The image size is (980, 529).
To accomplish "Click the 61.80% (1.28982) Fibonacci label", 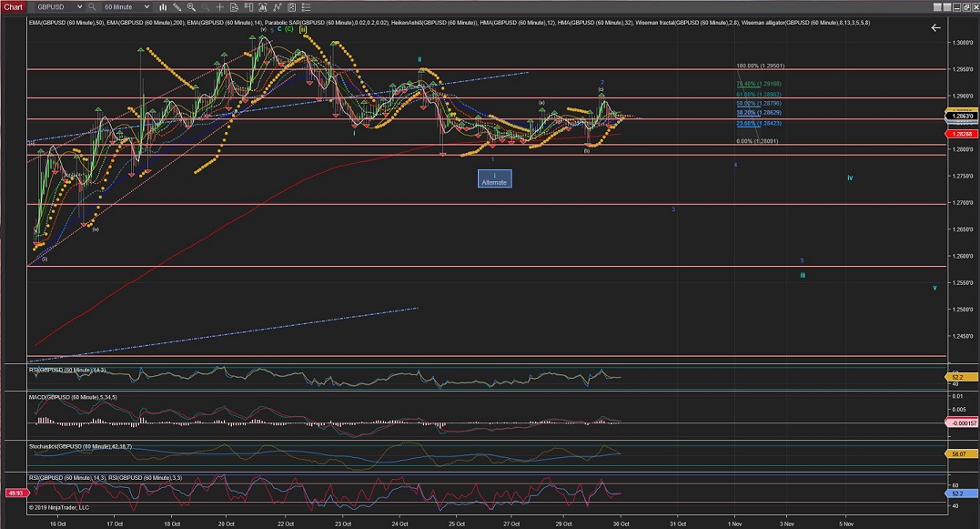I will click(x=759, y=95).
